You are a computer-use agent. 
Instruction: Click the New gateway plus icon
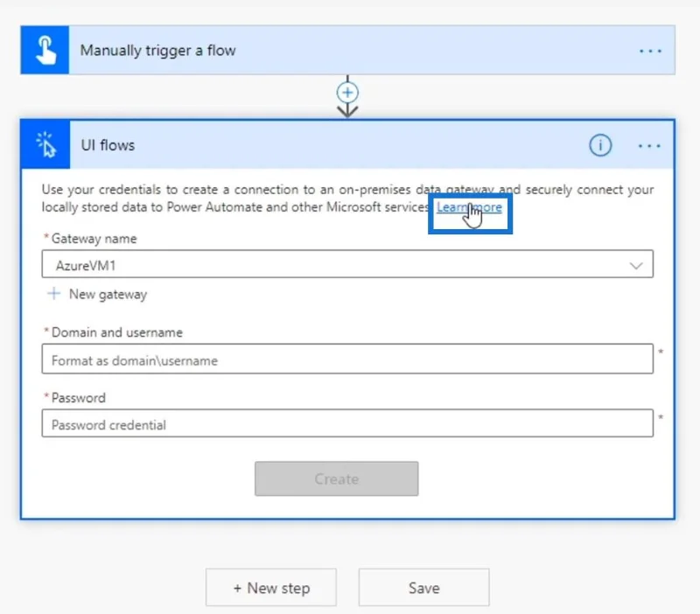(54, 294)
